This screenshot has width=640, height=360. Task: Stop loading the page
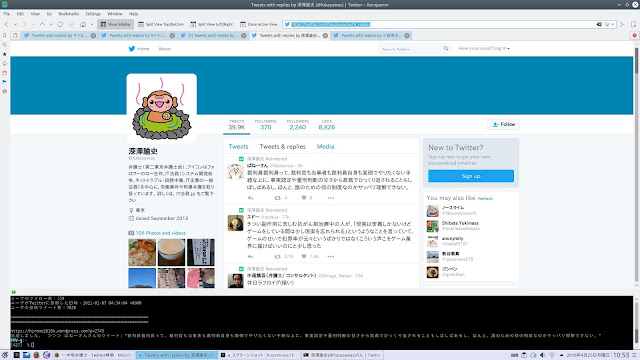(x=71, y=24)
